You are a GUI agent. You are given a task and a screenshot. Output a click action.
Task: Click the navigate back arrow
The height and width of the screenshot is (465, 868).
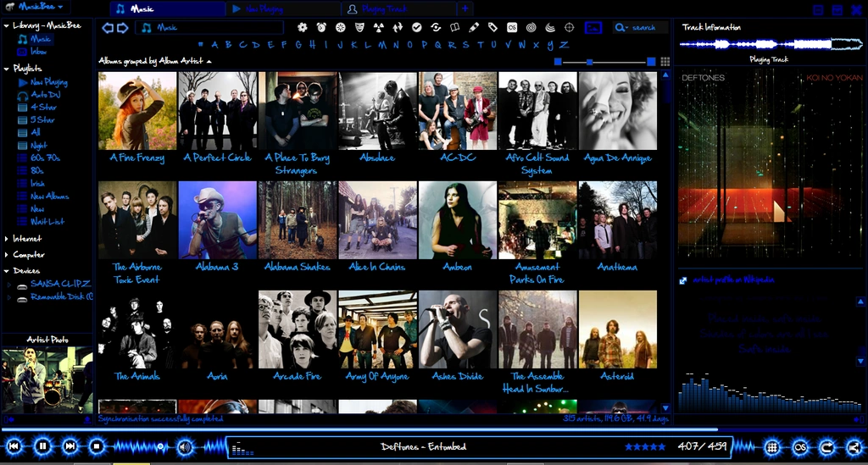108,28
